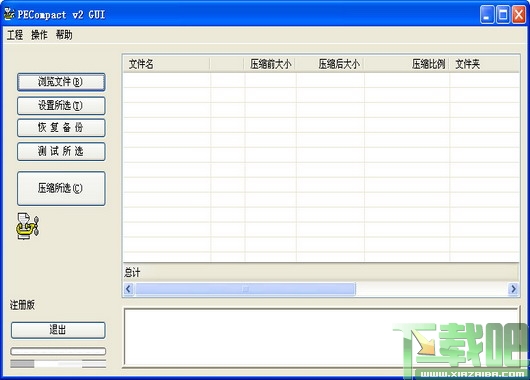The image size is (530, 380).
Task: Click the PECompact compressor clamp icon
Action: [x=27, y=226]
